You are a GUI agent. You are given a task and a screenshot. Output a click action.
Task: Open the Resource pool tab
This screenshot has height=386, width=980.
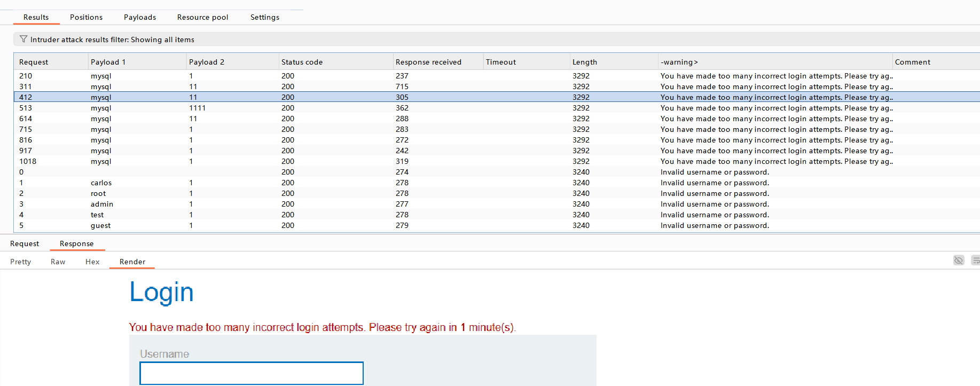click(x=202, y=17)
